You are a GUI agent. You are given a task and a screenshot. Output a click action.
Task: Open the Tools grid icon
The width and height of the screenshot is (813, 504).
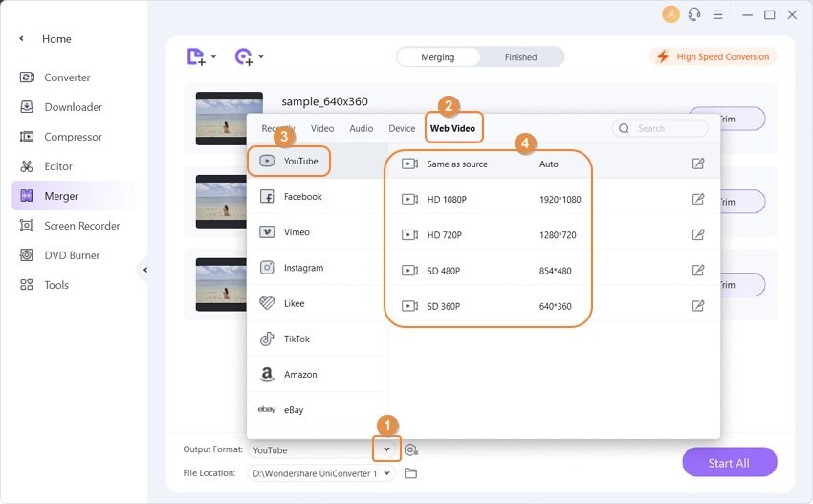tap(27, 285)
